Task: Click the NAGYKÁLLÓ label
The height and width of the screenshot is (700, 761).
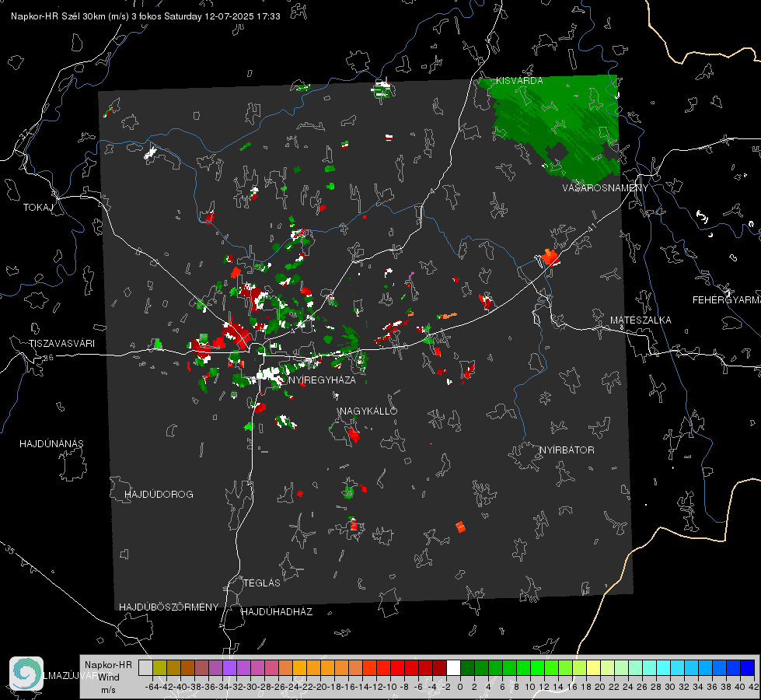Action: click(368, 411)
